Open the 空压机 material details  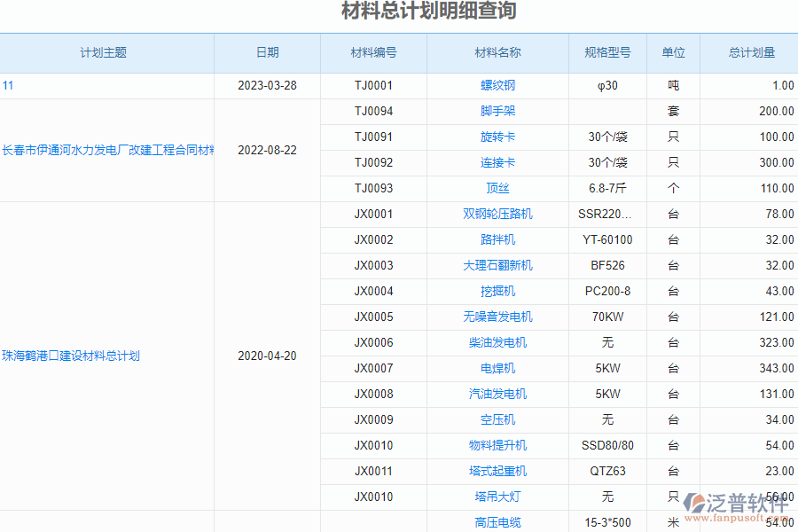point(498,419)
